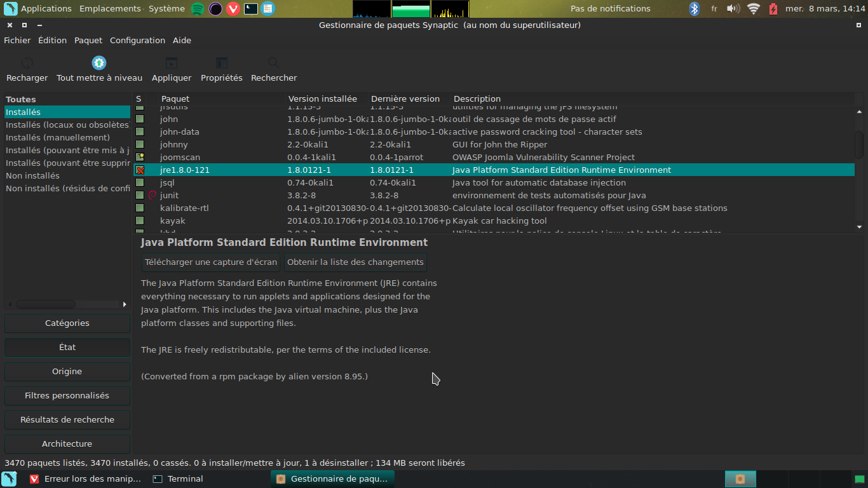Click the filter list horizontal scrollbar
Screen dimensions: 868x488
[x=46, y=304]
